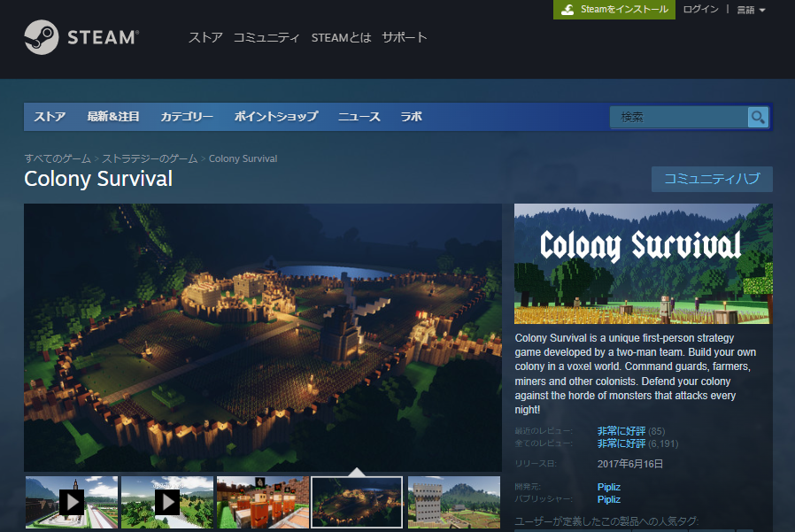Screen dimensions: 795x532
Task: Expand the 最新&注目 menu
Action: (x=113, y=117)
